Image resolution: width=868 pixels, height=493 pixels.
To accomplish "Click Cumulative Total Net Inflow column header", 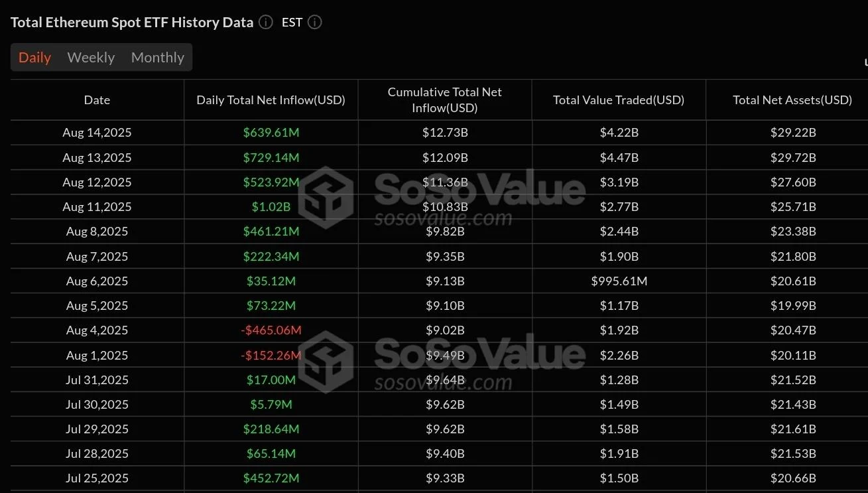I will click(444, 100).
